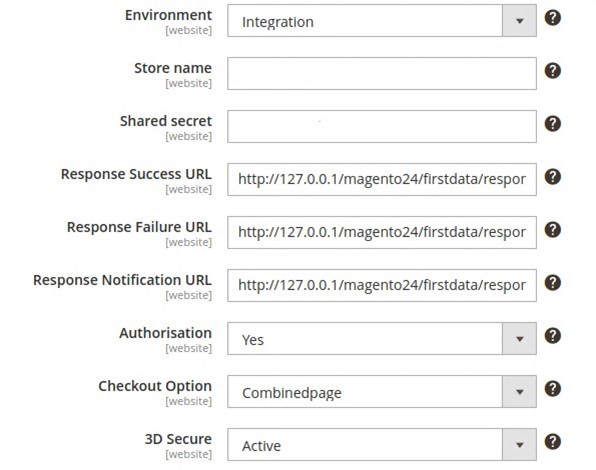Select the Response Notification URL field
596x470 pixels.
point(382,286)
